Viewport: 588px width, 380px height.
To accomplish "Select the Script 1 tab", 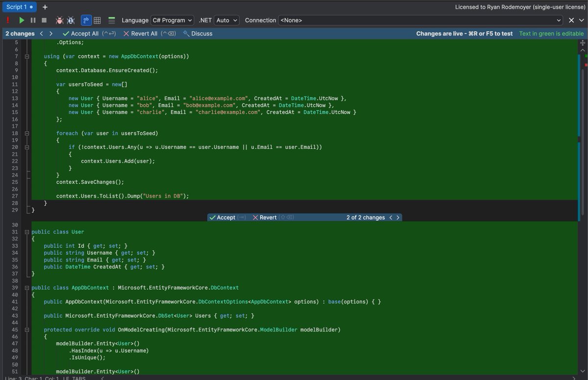I will pyautogui.click(x=18, y=7).
